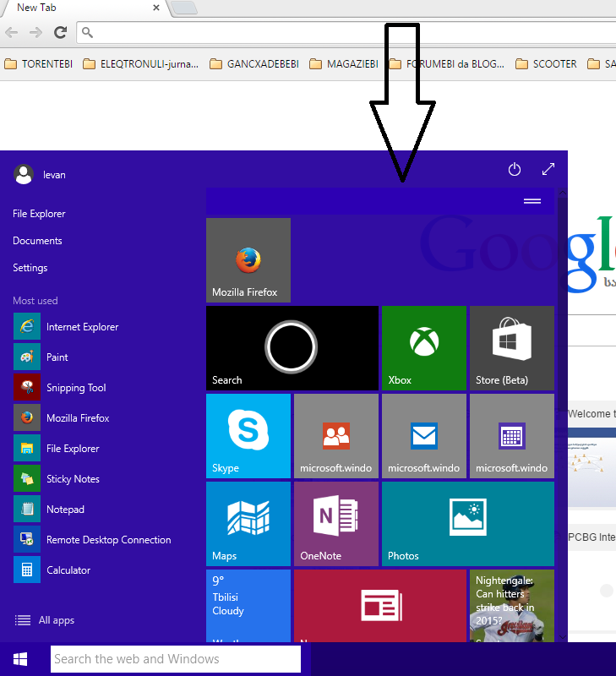The width and height of the screenshot is (616, 676).
Task: Expand Start menu to full screen
Action: click(548, 170)
